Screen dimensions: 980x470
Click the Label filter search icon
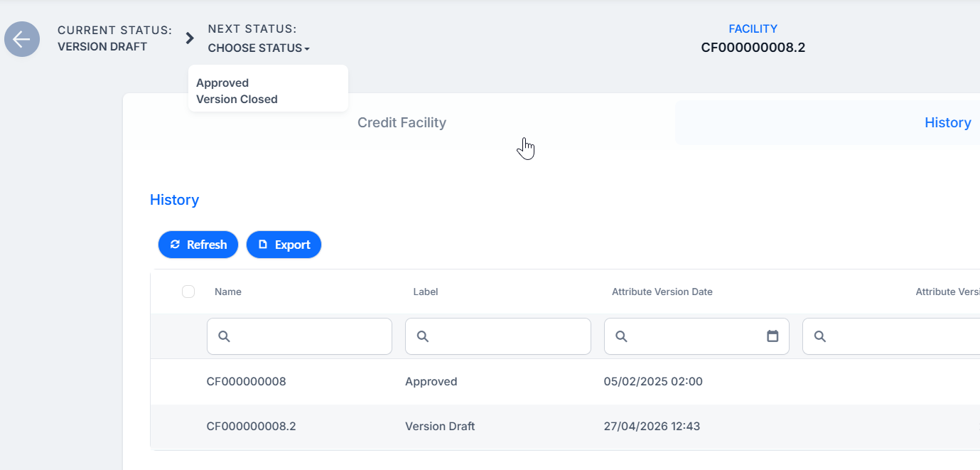[422, 336]
